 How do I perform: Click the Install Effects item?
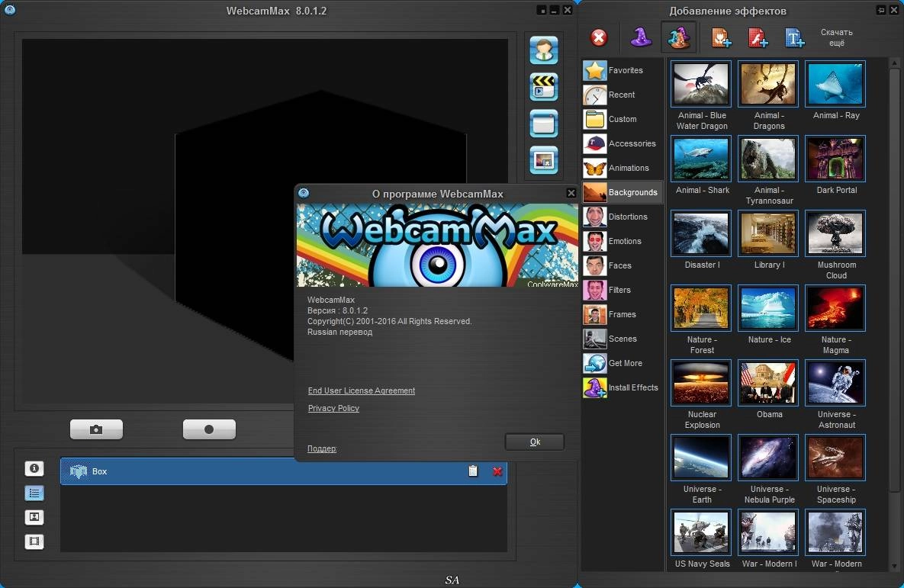point(623,387)
